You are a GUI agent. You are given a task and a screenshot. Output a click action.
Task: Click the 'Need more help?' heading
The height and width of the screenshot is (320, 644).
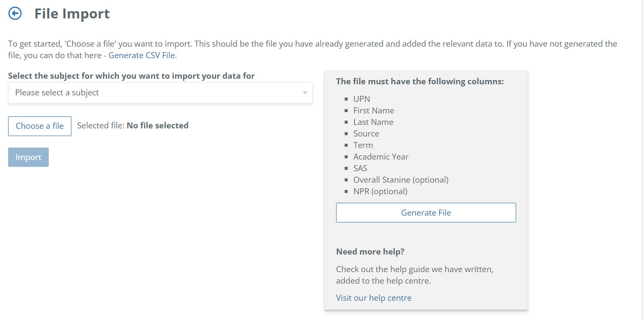370,252
